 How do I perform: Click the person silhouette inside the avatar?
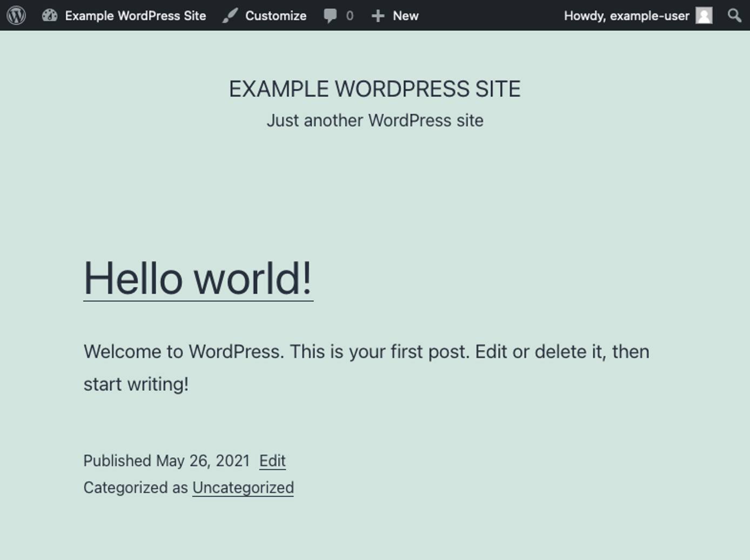[x=703, y=16]
